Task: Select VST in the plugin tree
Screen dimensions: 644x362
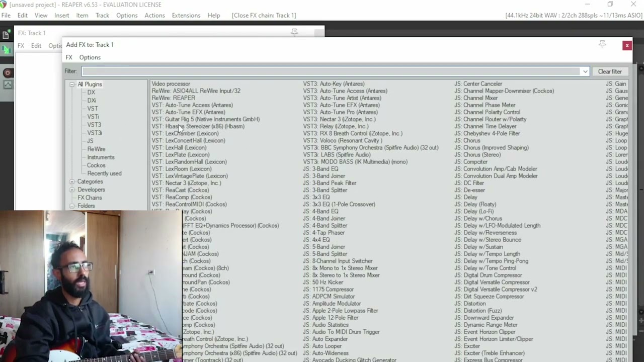Action: point(93,109)
